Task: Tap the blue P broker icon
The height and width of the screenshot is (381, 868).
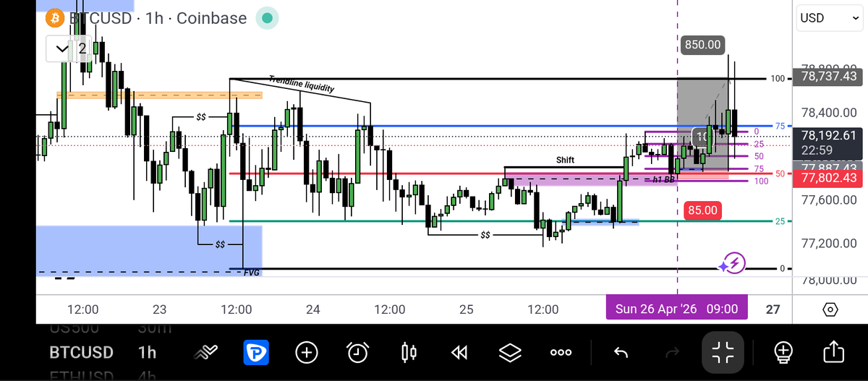Action: coord(255,352)
